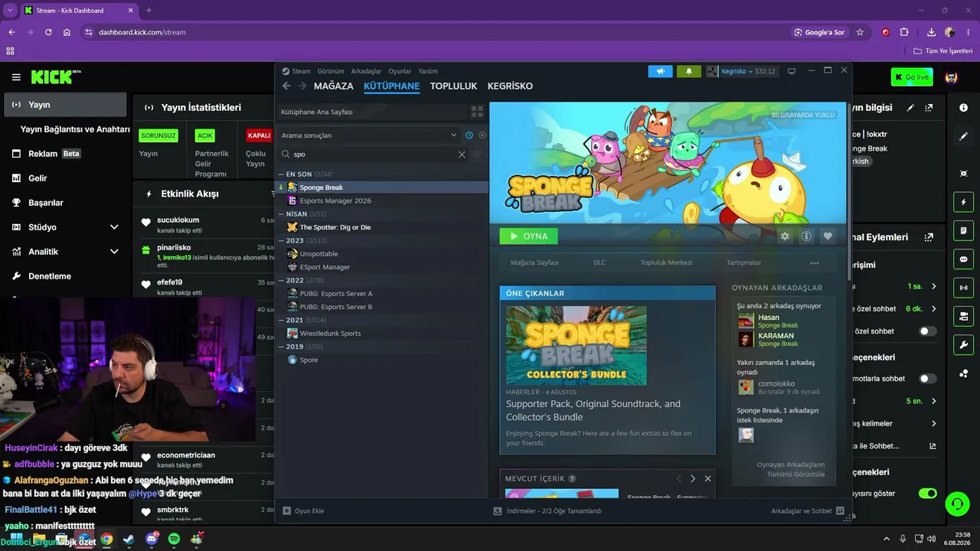Open chat bubble icon in Kick sidebar

pos(963,259)
